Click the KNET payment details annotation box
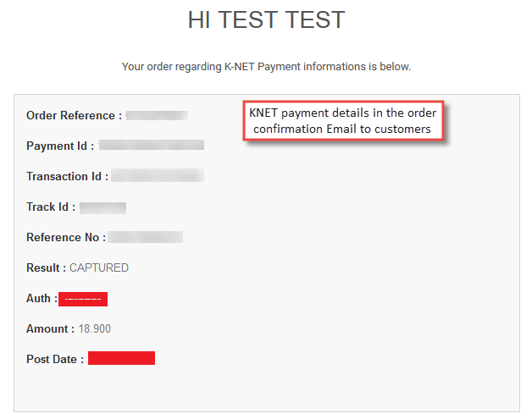Viewport: 532px width, 419px height. pos(343,121)
